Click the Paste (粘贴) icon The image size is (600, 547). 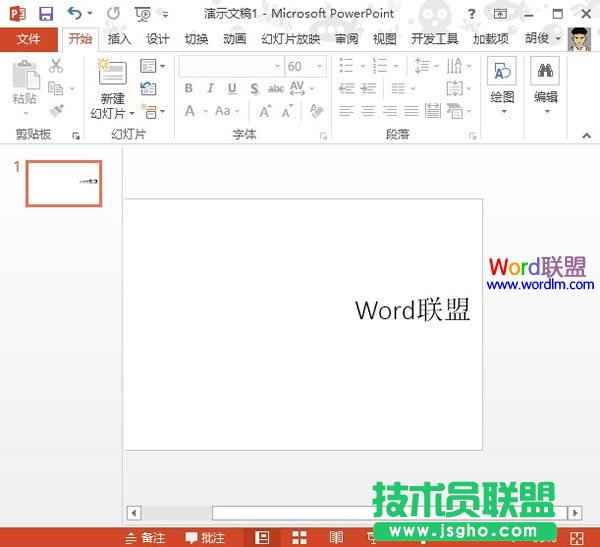pos(26,75)
